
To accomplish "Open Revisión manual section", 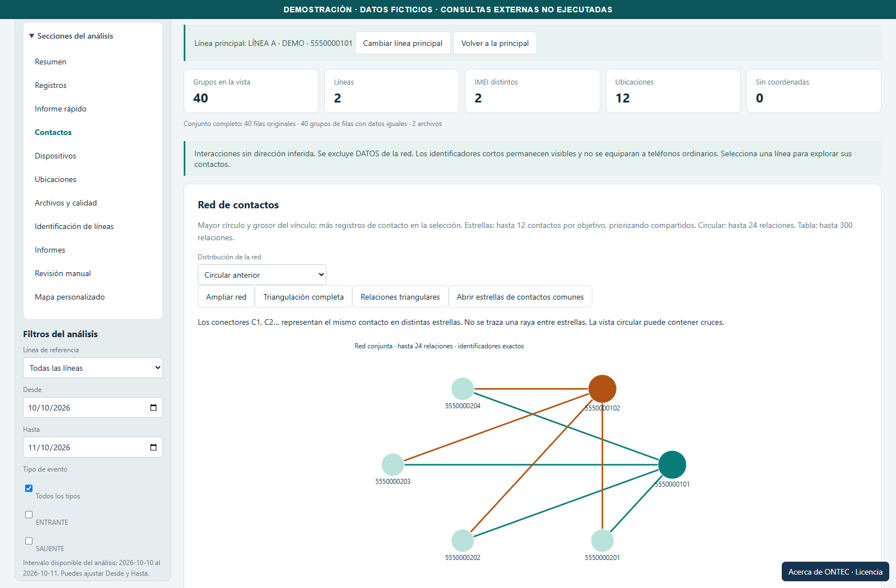I will point(63,273).
